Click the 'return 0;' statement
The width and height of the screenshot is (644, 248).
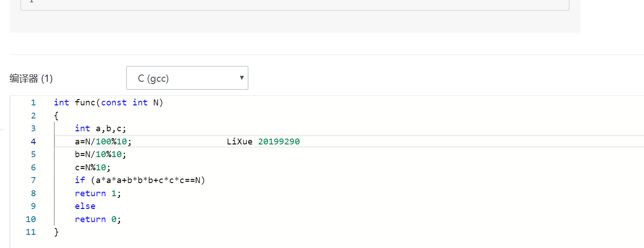click(98, 219)
